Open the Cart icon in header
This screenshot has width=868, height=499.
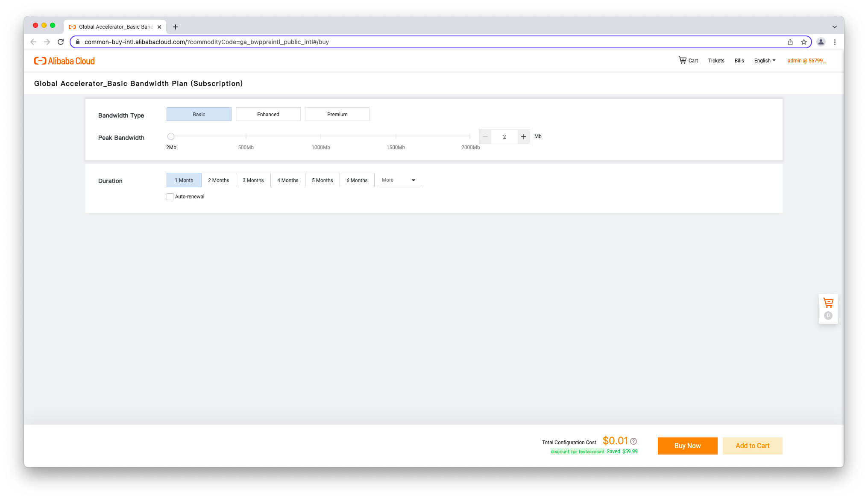(x=688, y=60)
